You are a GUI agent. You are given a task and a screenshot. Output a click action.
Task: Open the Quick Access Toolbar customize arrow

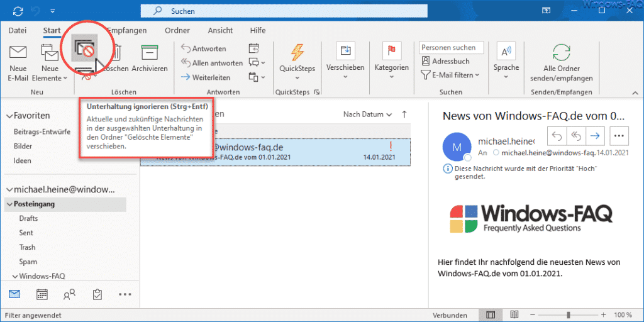53,11
